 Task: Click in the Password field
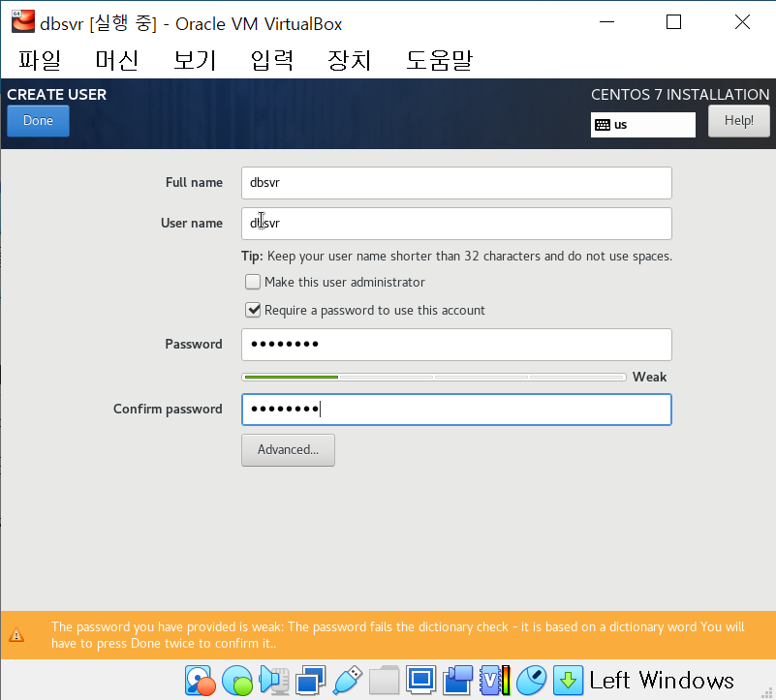click(456, 345)
